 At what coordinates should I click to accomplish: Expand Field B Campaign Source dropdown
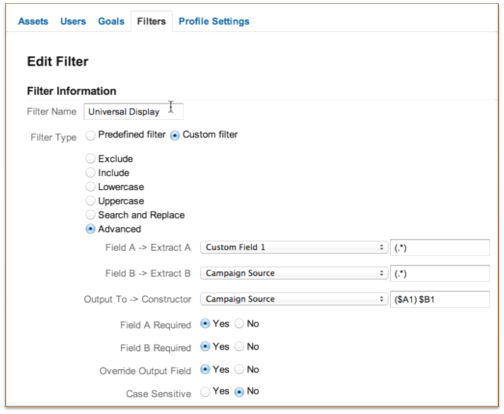point(294,273)
